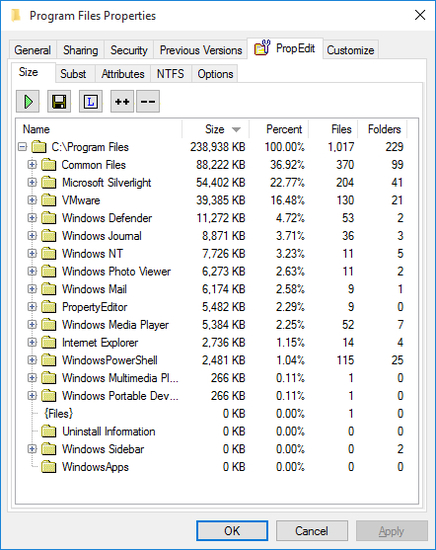Viewport: 436px width, 550px height.
Task: Select the WindowsApps folder icon
Action: pyautogui.click(x=48, y=467)
